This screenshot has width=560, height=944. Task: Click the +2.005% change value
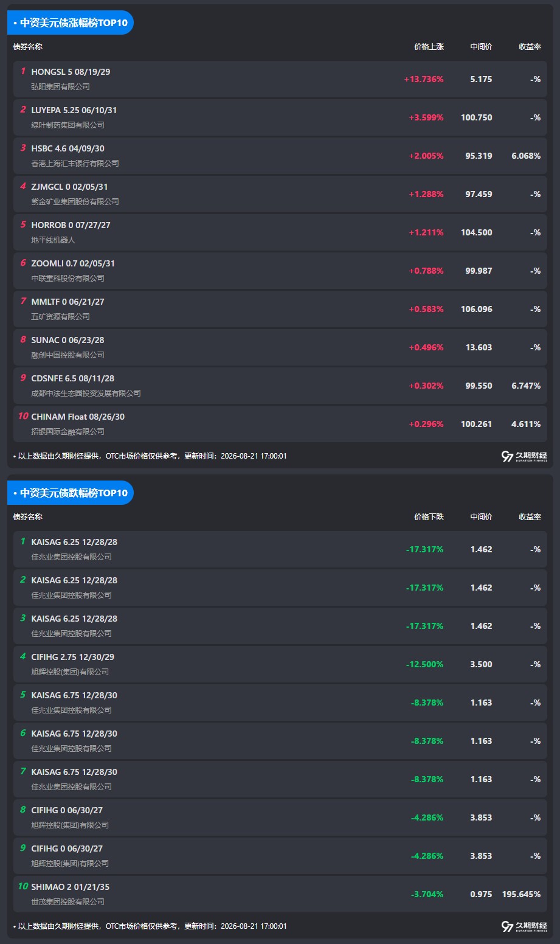pos(426,156)
